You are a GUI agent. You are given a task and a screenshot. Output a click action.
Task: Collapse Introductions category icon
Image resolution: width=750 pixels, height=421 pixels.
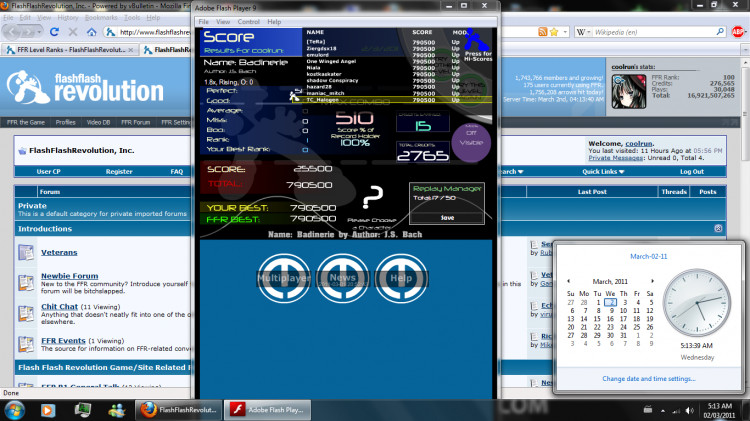(718, 229)
